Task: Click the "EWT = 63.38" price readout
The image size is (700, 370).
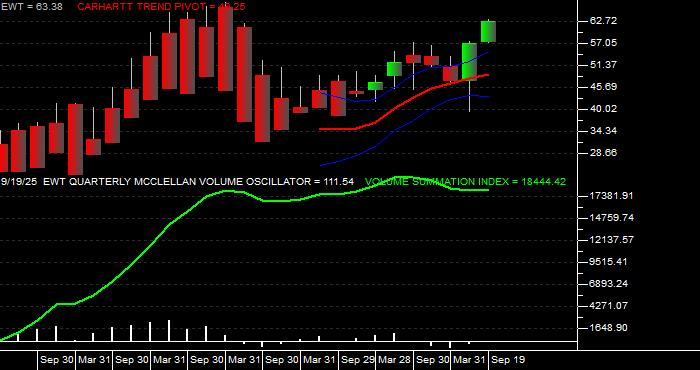Action: coord(32,7)
